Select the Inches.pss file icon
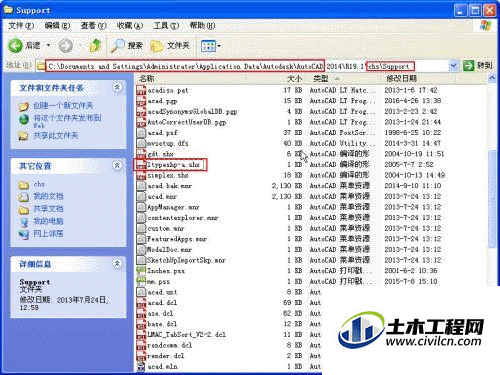 141,271
